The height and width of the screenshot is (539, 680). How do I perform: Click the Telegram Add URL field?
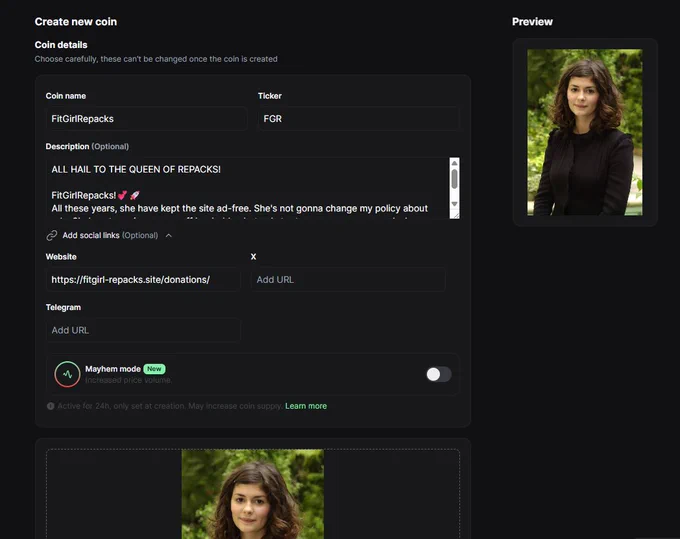pos(143,330)
